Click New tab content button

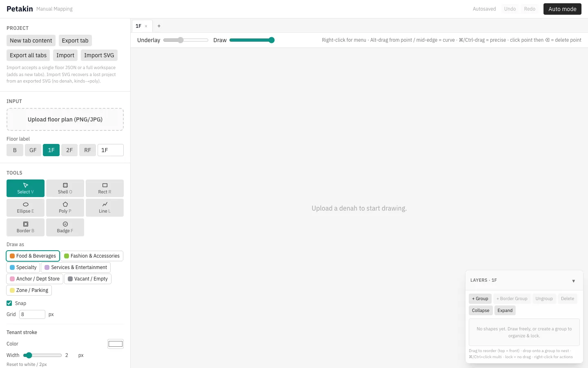click(x=31, y=40)
